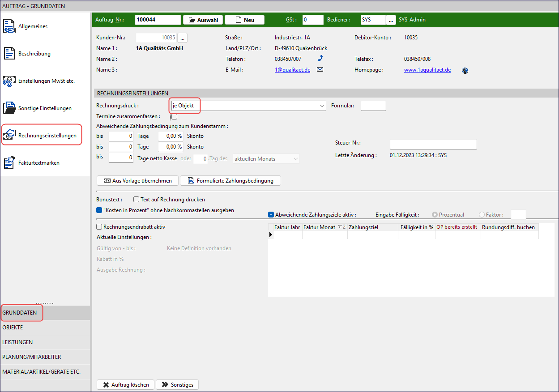Image resolution: width=559 pixels, height=392 pixels.
Task: Click the GSt input field
Action: tap(312, 20)
